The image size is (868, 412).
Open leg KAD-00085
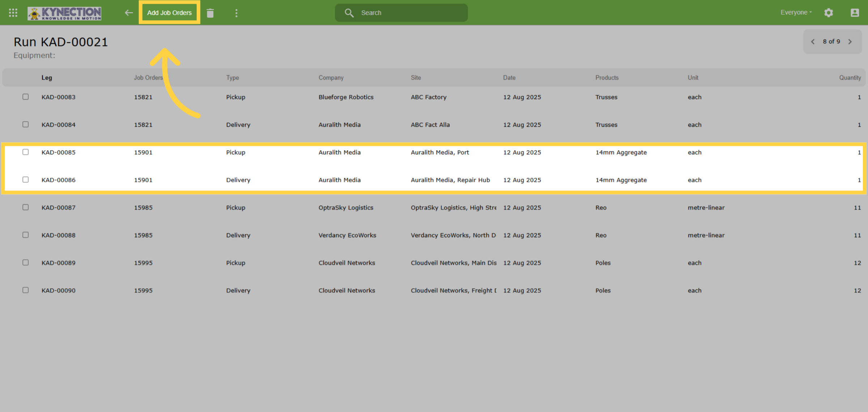(x=59, y=152)
